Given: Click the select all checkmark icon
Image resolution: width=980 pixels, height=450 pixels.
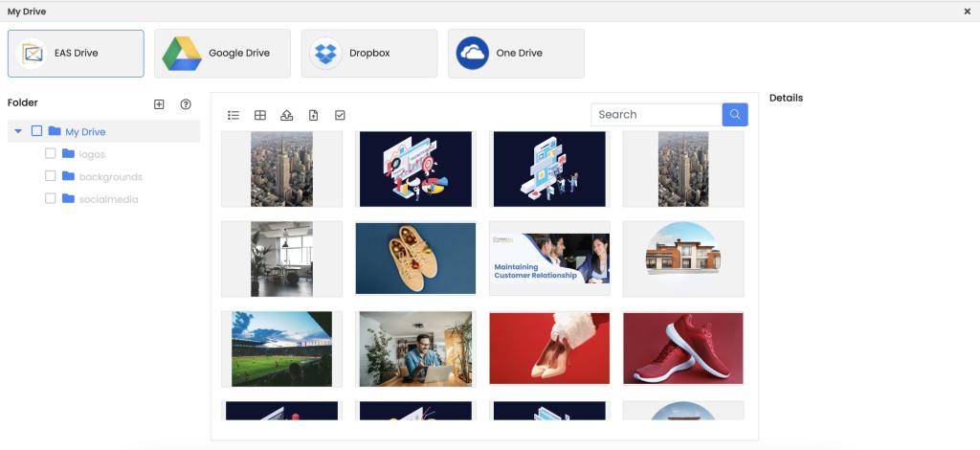Looking at the screenshot, I should pyautogui.click(x=340, y=115).
